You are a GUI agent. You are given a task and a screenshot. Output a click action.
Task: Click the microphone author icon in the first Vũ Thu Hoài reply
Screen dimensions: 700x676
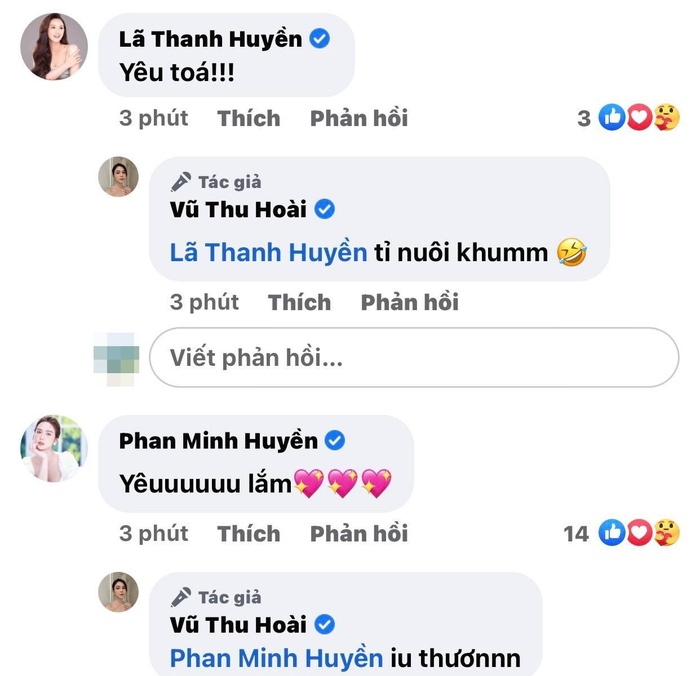[x=181, y=182]
